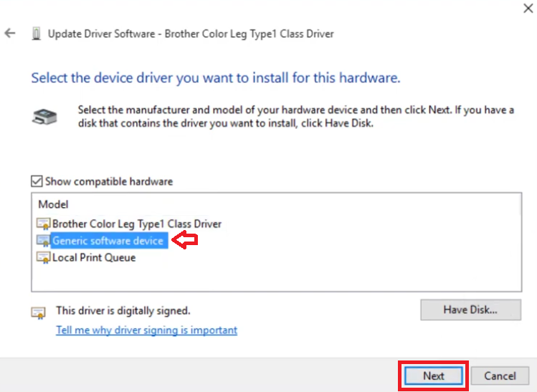
Task: Click the Brother Color Leg driver icon
Action: tap(44, 224)
